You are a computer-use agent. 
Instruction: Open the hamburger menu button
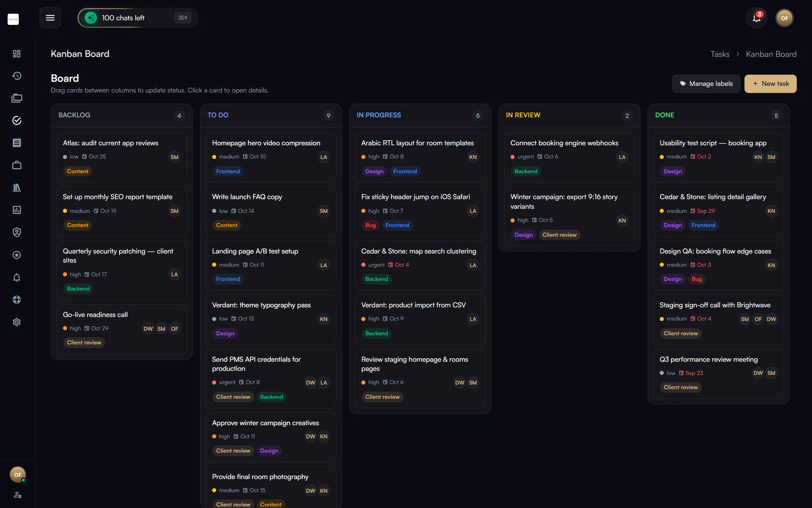(x=50, y=18)
